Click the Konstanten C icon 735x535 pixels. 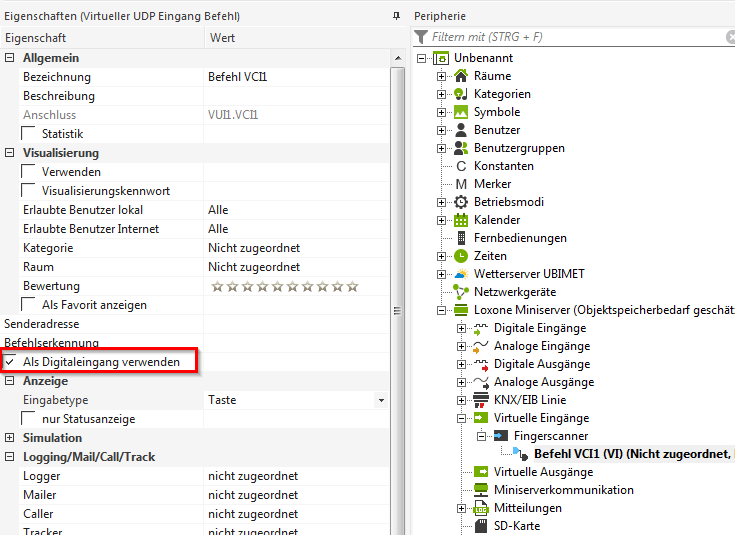pos(461,166)
